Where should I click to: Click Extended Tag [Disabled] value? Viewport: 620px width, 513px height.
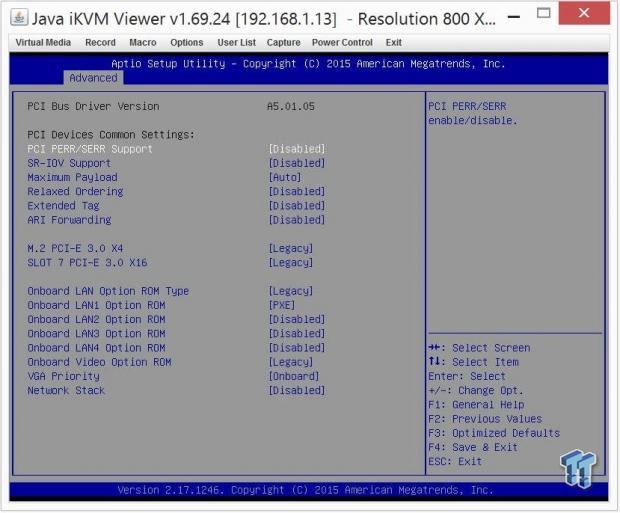click(x=297, y=206)
